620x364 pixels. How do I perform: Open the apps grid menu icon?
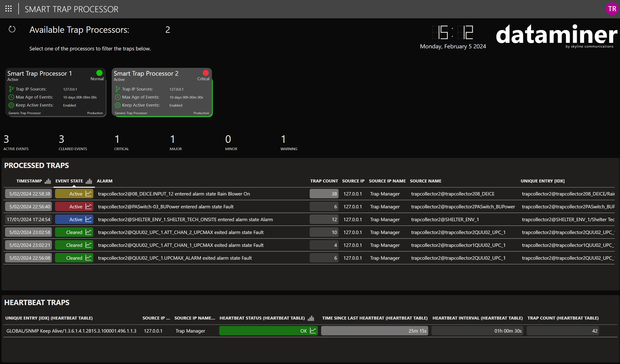tap(9, 9)
